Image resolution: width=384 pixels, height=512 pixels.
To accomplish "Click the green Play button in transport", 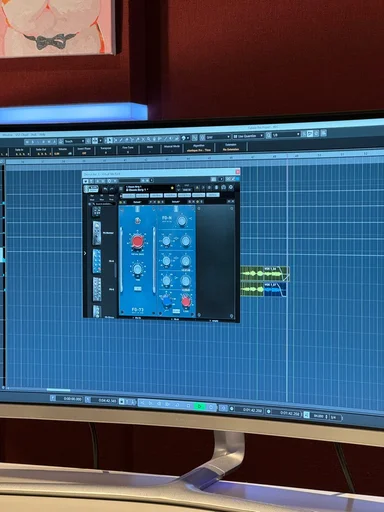I will pos(200,406).
